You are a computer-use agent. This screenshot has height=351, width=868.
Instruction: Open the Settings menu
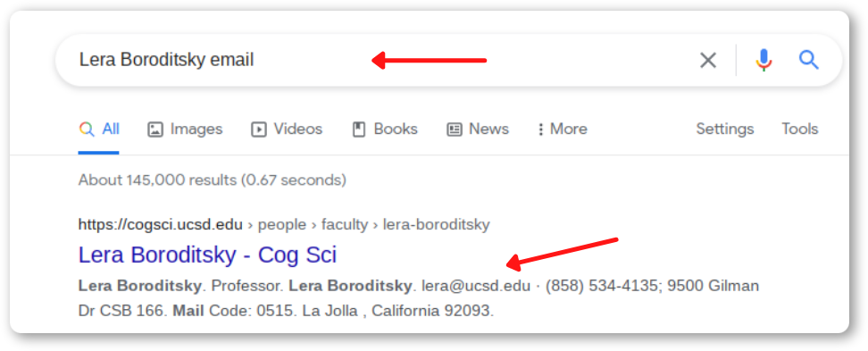point(724,129)
